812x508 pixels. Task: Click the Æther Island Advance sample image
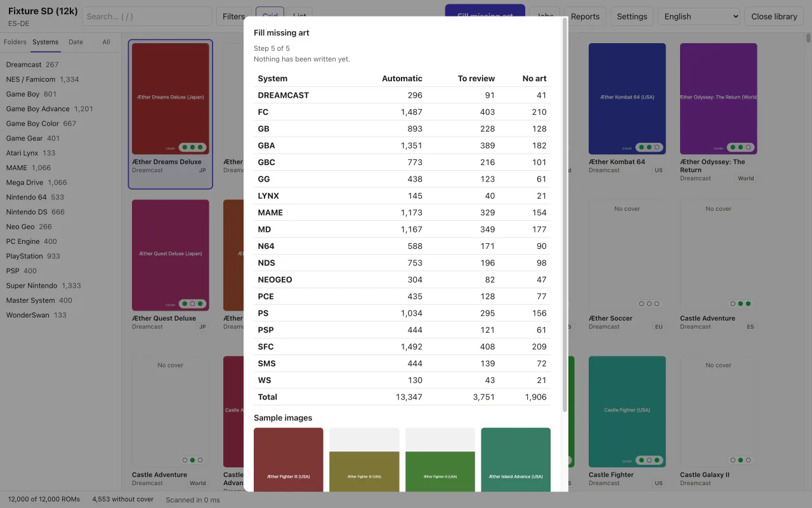pyautogui.click(x=516, y=460)
